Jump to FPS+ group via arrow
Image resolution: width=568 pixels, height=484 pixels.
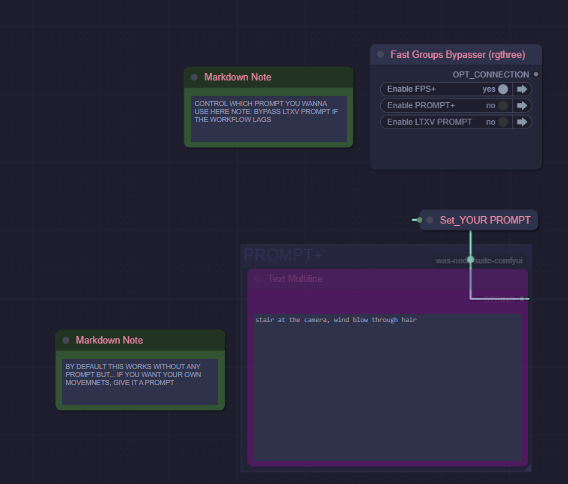click(522, 89)
